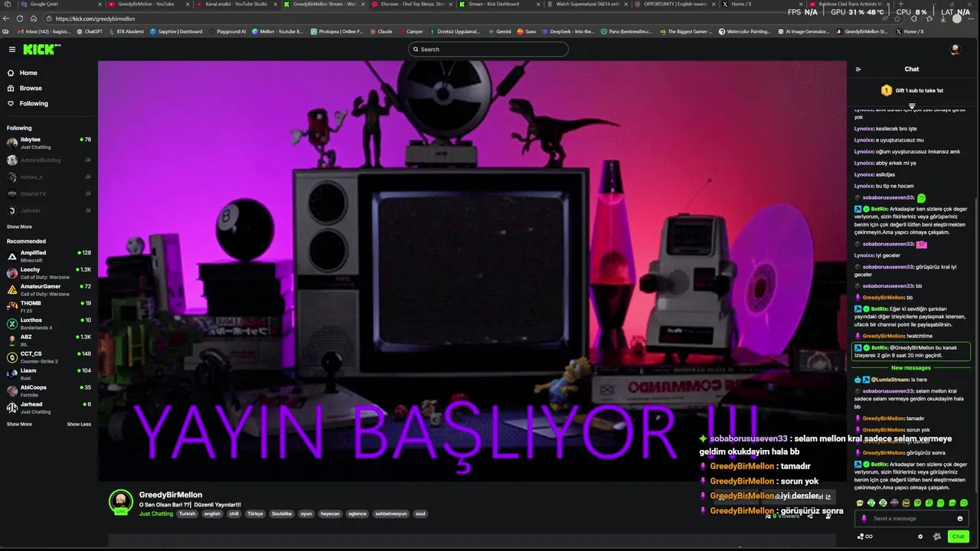This screenshot has height=551, width=980.
Task: Reload the page
Action: (x=20, y=18)
